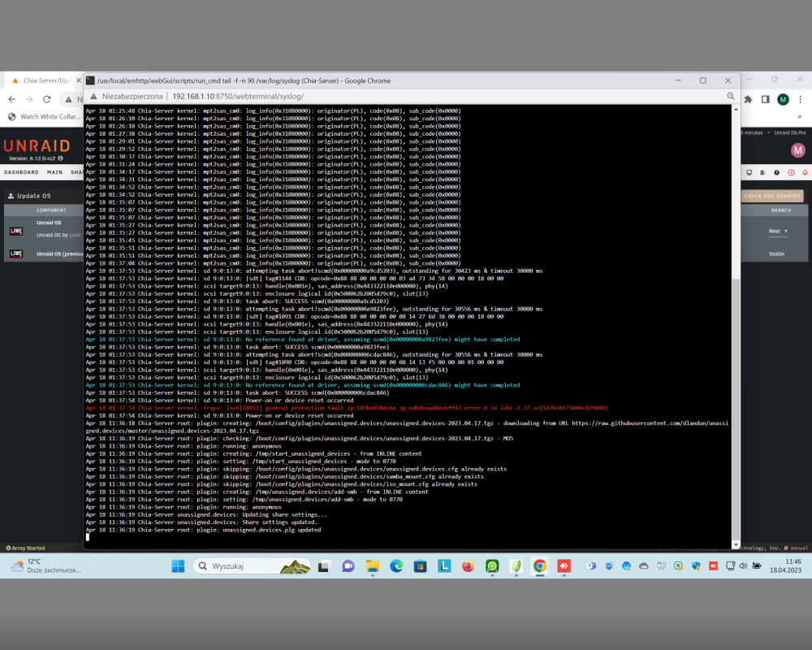Open the green M Chrome profile avatar
Image resolution: width=812 pixels, height=650 pixels.
783,99
